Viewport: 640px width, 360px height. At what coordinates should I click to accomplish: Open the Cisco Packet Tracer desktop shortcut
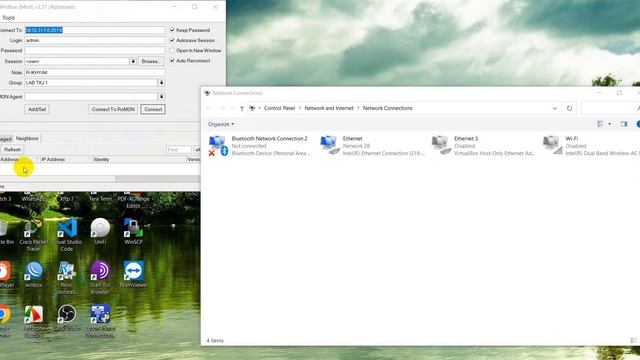point(33,234)
